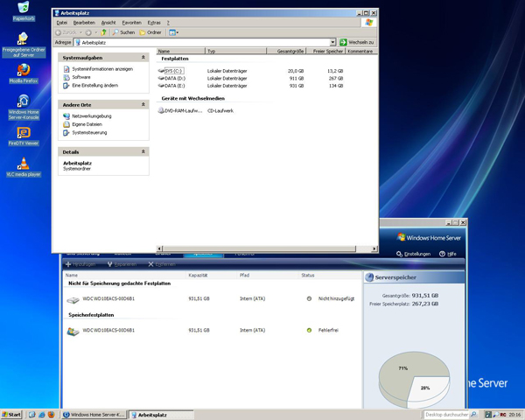Launch VLC media player desktop icon
Image resolution: width=525 pixels, height=420 pixels.
(x=24, y=167)
